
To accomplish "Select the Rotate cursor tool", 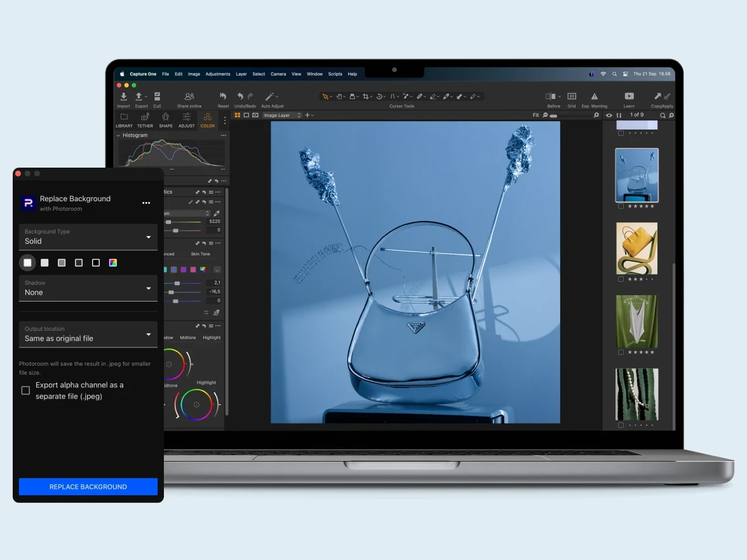I will [379, 97].
